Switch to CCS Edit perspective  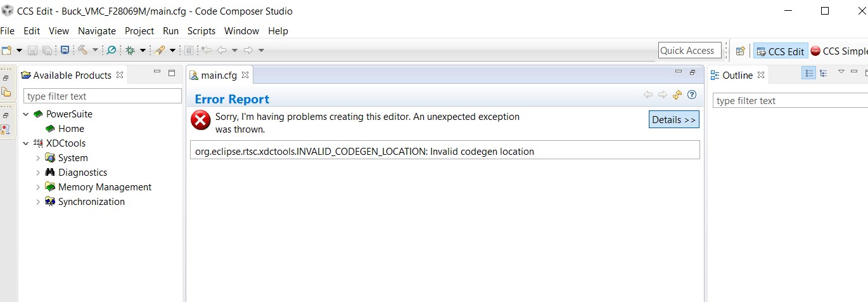781,51
